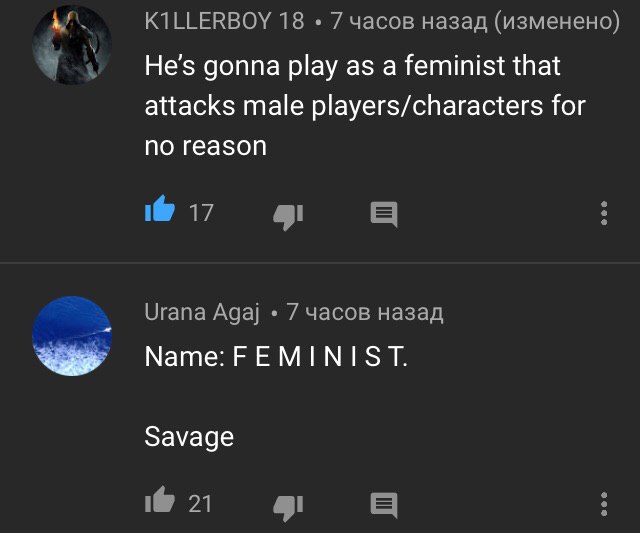Reply to K1LLERBOY 18's comment
The height and width of the screenshot is (533, 640).
(x=384, y=214)
